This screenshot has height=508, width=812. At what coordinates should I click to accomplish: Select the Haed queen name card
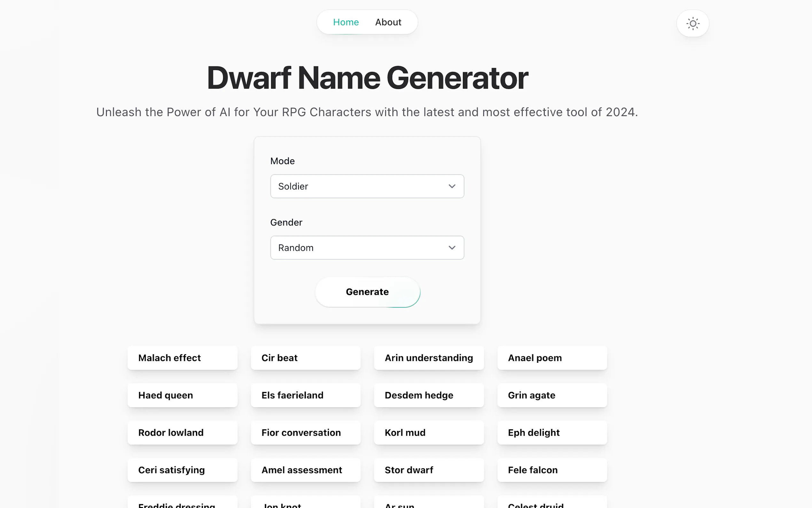[x=182, y=395]
